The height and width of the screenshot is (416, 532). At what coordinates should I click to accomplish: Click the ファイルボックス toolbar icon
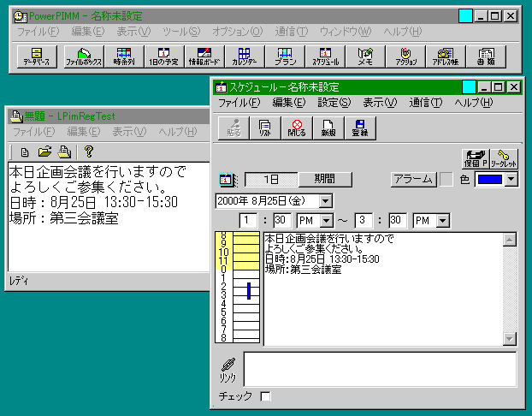click(83, 56)
